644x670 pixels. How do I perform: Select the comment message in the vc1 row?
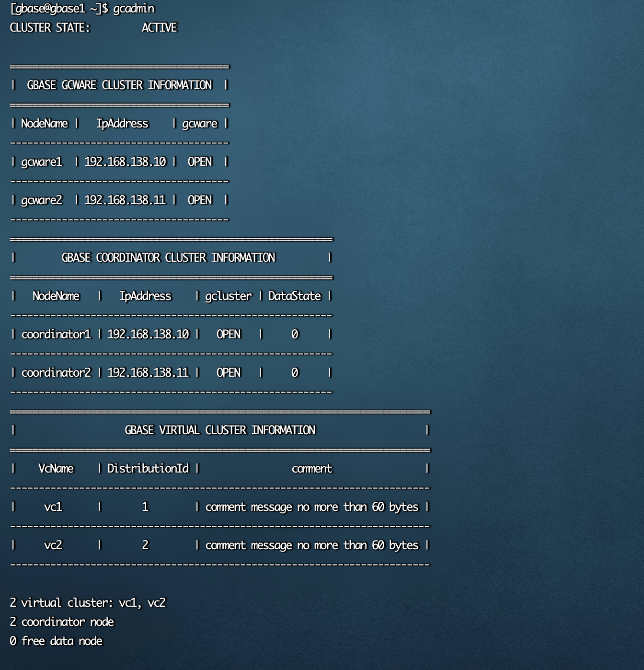(x=312, y=508)
